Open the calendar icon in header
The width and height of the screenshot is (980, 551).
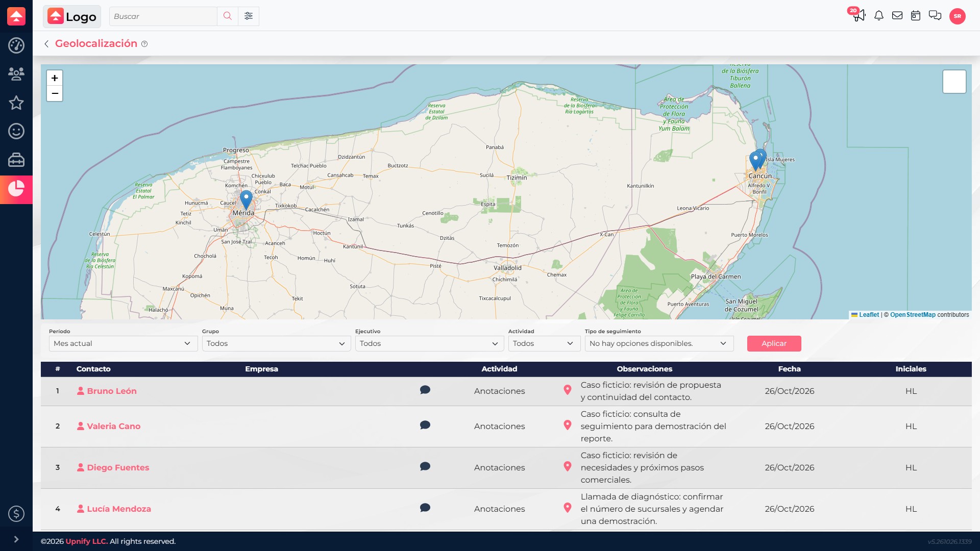click(916, 16)
